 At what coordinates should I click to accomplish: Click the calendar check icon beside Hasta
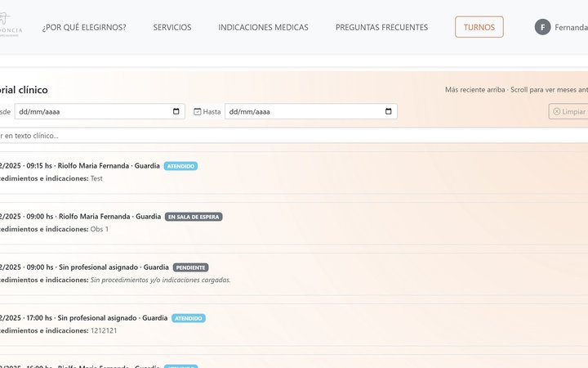(198, 111)
